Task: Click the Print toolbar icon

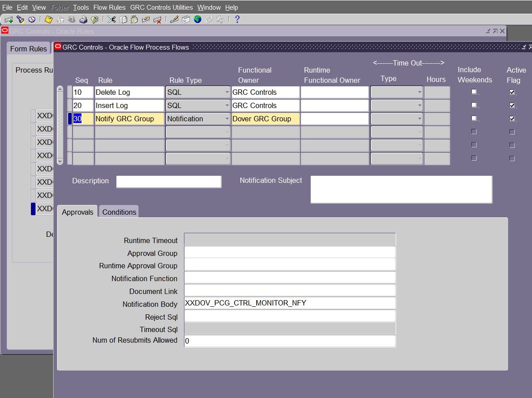Action: tap(83, 19)
